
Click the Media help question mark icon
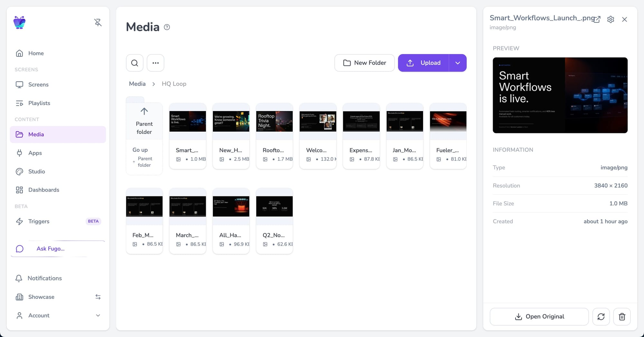coord(167,27)
